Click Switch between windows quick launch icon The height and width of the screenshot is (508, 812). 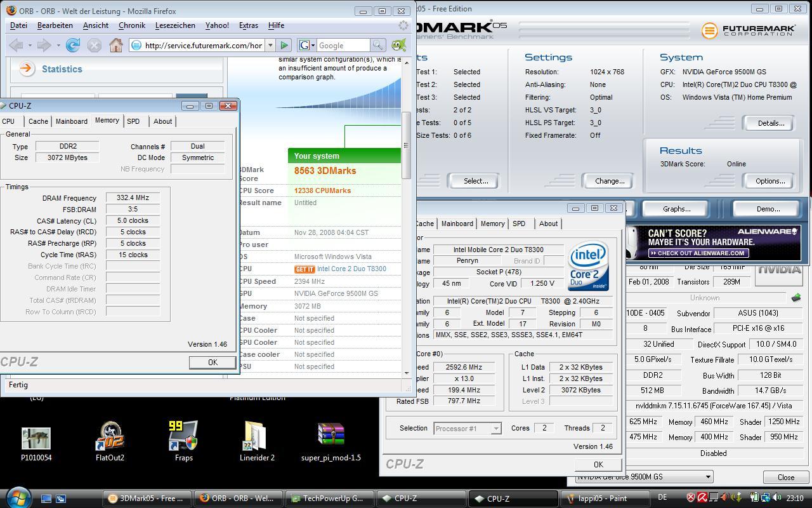(61, 498)
